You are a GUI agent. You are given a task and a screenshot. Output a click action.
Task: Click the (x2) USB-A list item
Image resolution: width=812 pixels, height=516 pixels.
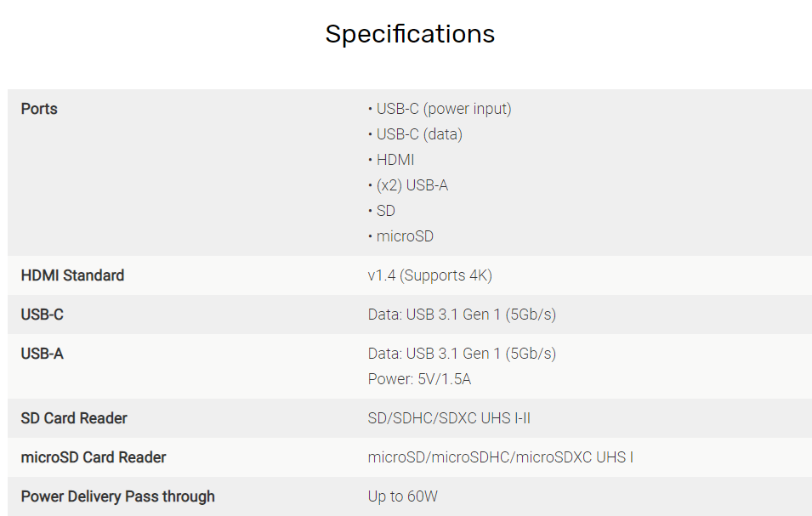pyautogui.click(x=412, y=185)
